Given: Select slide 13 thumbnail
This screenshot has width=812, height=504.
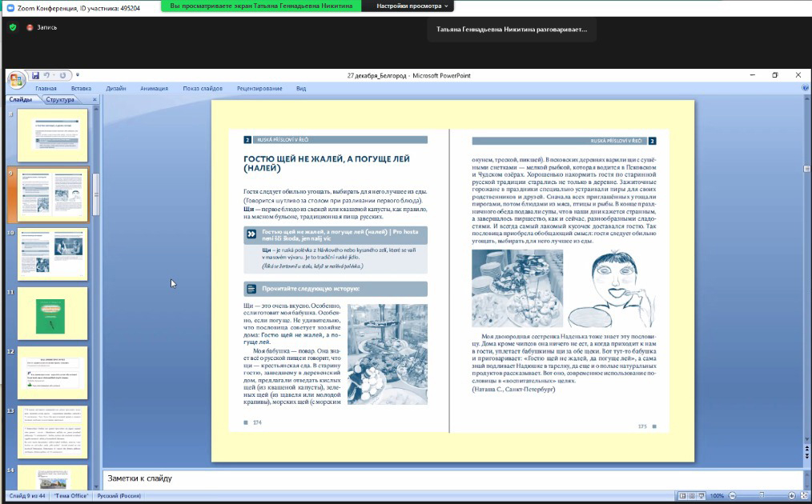Looking at the screenshot, I should coord(52,432).
